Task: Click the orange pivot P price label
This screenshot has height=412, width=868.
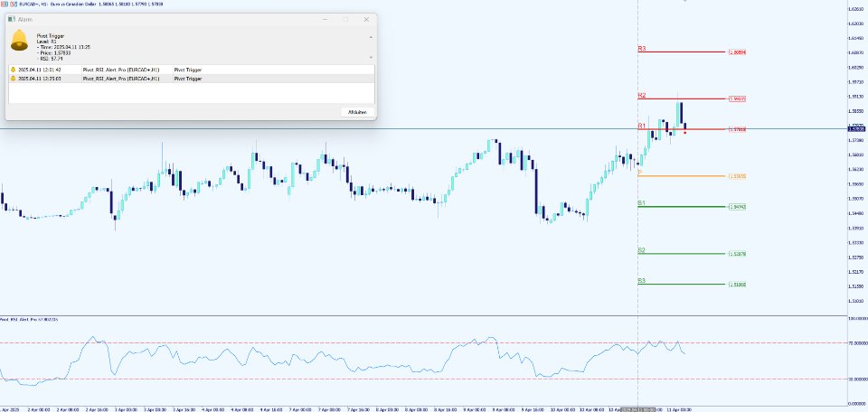Action: click(739, 175)
